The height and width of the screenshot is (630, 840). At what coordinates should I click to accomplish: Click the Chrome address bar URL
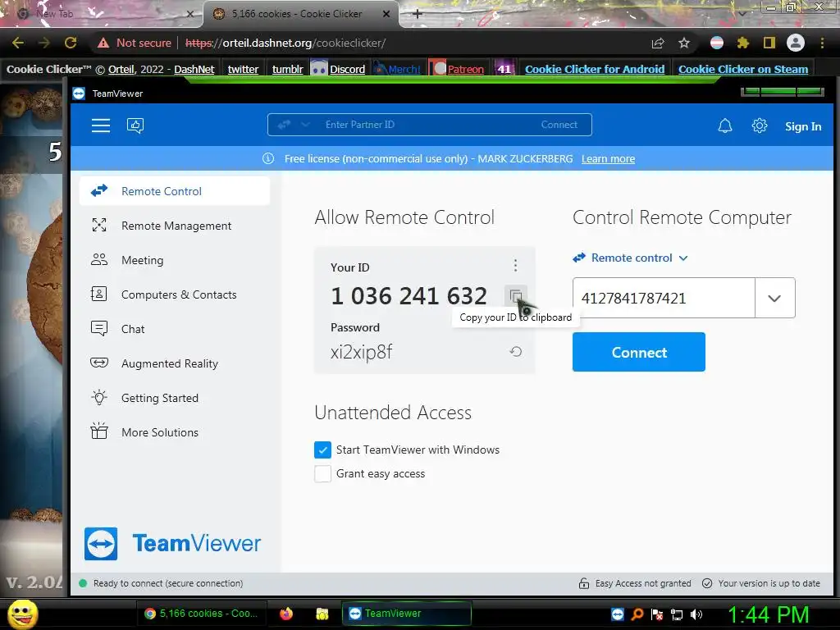coord(285,43)
